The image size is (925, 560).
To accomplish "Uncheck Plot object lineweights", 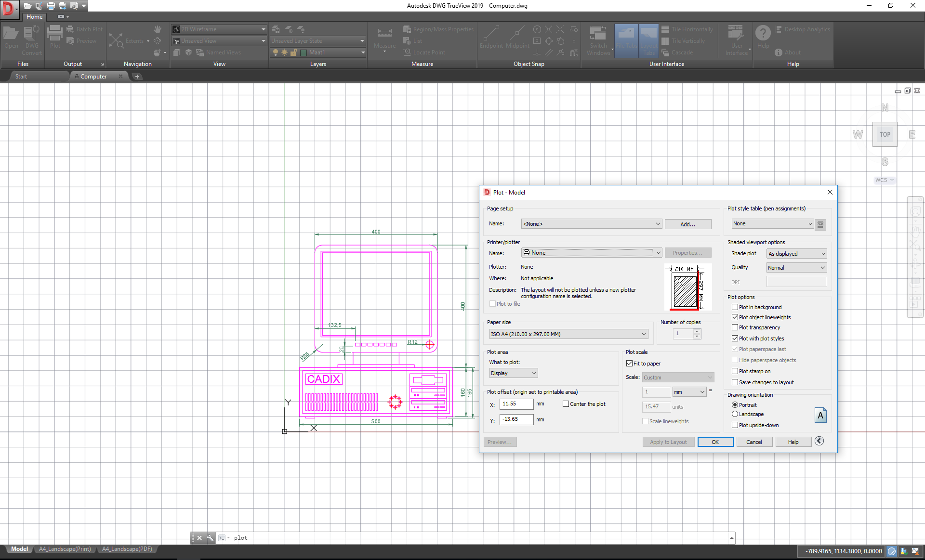I will [735, 317].
